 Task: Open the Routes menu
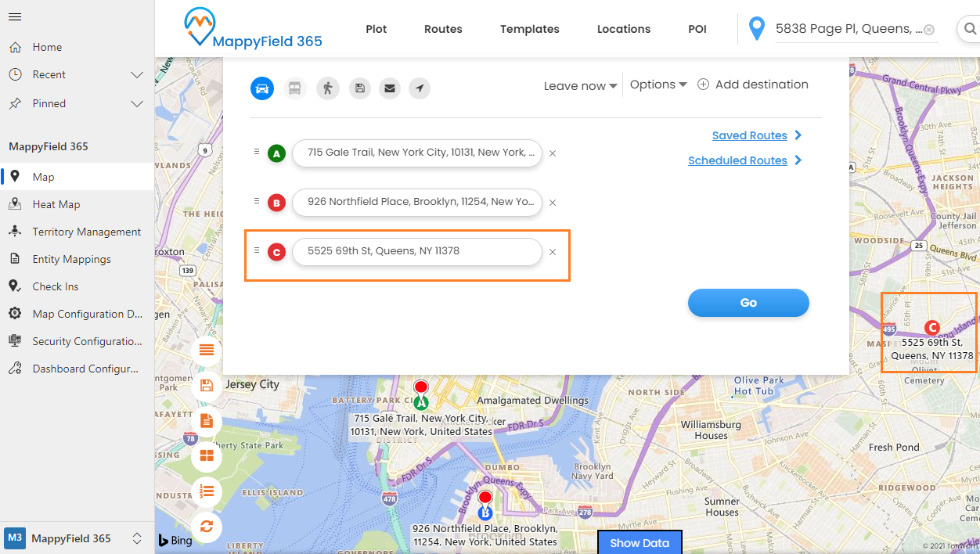coord(443,29)
